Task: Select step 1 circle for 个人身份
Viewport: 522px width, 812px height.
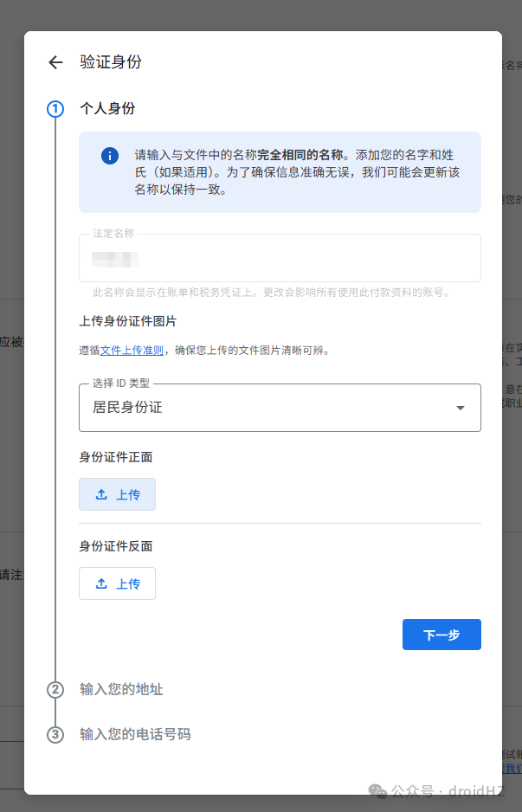Action: coord(55,109)
